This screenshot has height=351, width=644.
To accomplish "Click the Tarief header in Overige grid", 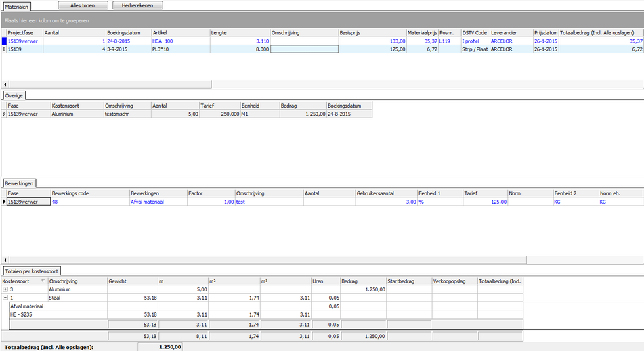I will (x=219, y=106).
